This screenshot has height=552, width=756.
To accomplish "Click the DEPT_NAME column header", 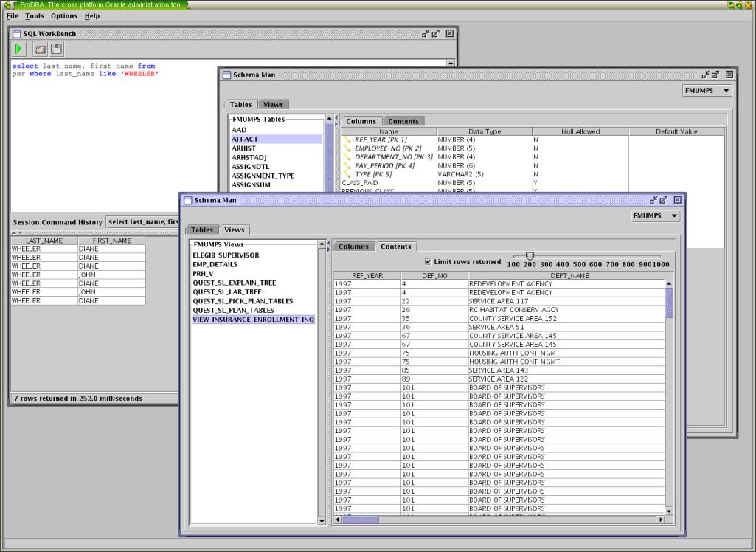I will [x=566, y=275].
